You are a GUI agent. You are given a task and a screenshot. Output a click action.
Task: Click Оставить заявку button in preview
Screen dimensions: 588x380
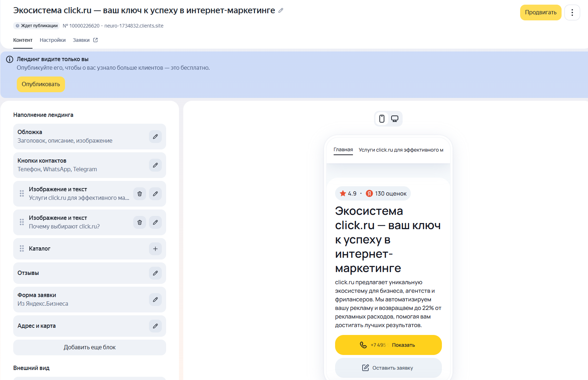coord(388,368)
